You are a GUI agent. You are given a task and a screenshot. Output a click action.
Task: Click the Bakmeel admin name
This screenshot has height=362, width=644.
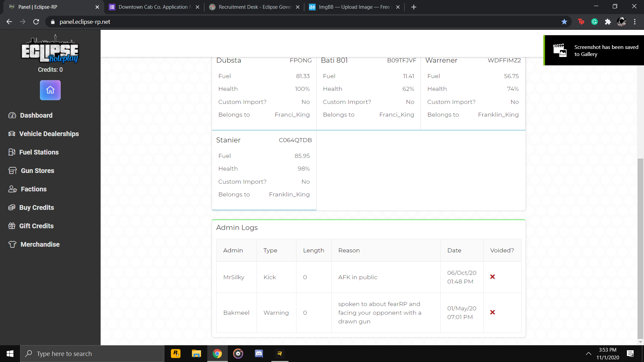click(236, 313)
